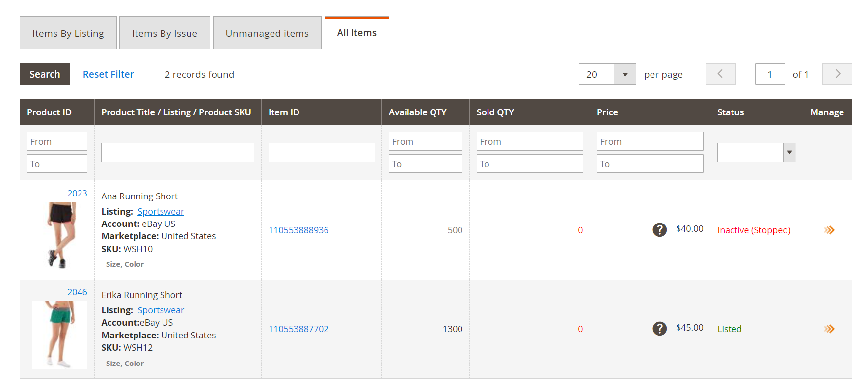The image size is (868, 392).
Task: Sort by Available QTY column header
Action: coord(417,112)
